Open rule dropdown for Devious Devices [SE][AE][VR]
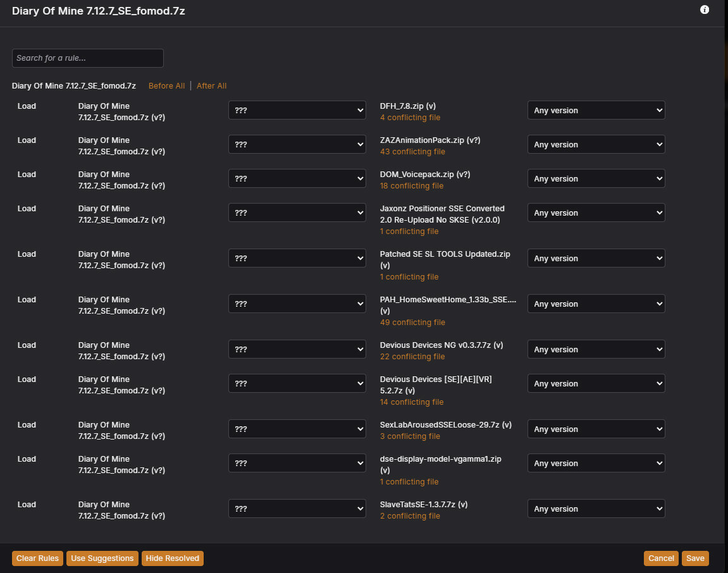The height and width of the screenshot is (573, 728). click(x=297, y=383)
